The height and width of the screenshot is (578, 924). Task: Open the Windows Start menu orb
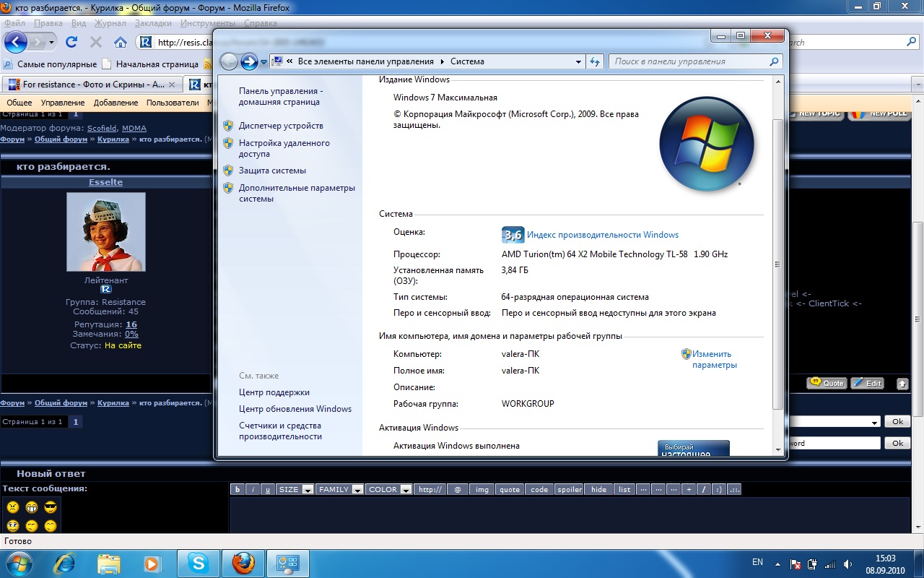pyautogui.click(x=19, y=563)
